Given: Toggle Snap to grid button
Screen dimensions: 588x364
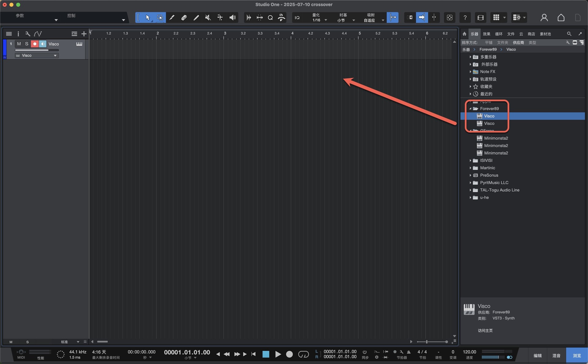Looking at the screenshot, I should (x=393, y=17).
